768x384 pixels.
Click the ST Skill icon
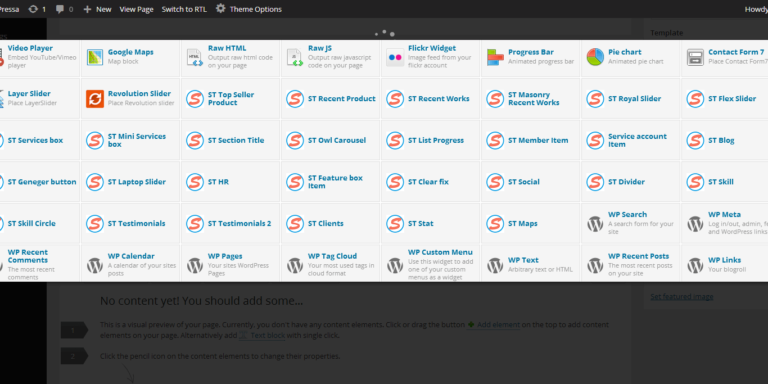click(x=695, y=182)
